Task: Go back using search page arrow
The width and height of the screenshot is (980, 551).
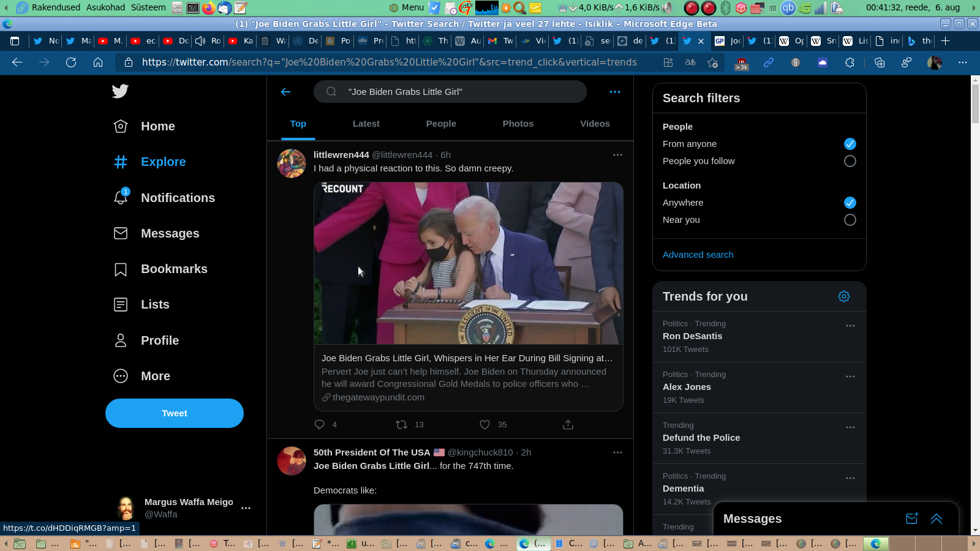Action: pos(285,92)
